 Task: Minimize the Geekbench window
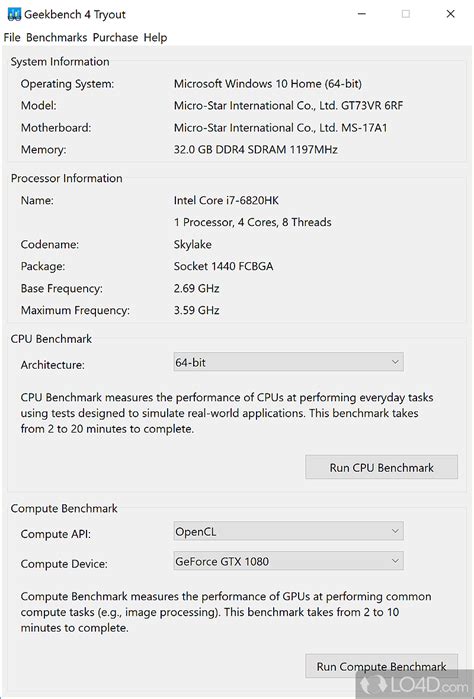pos(362,14)
